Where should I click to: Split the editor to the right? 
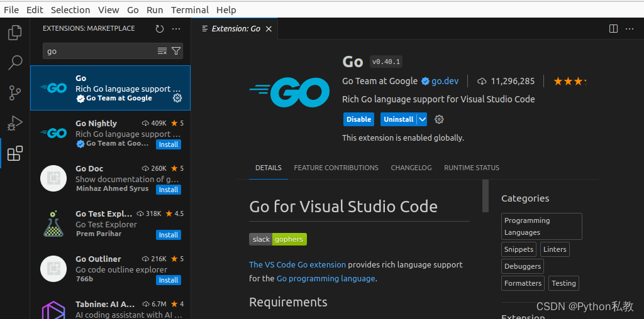(613, 29)
